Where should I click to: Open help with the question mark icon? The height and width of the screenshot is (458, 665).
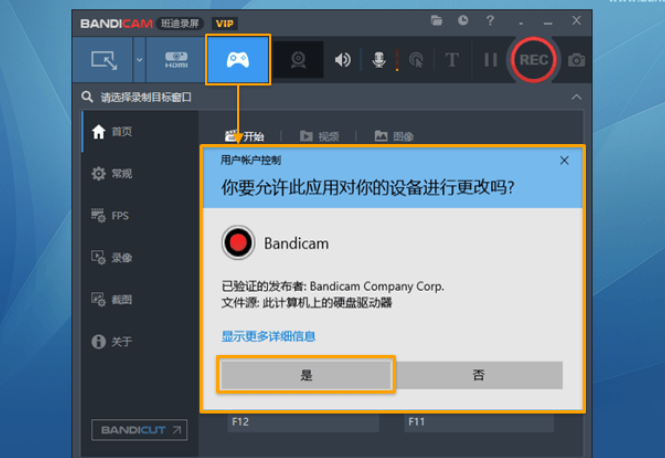coord(490,20)
